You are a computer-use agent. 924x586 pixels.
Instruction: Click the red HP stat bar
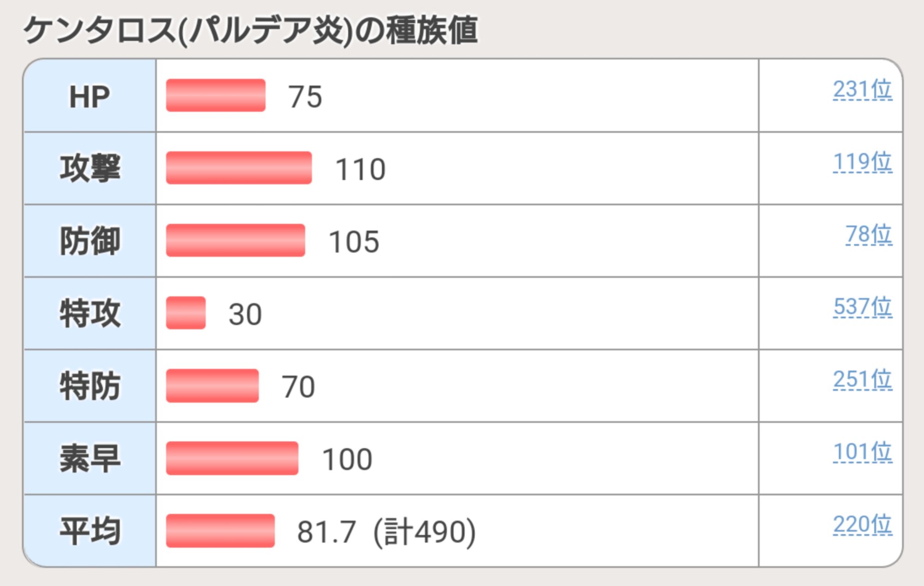click(216, 95)
